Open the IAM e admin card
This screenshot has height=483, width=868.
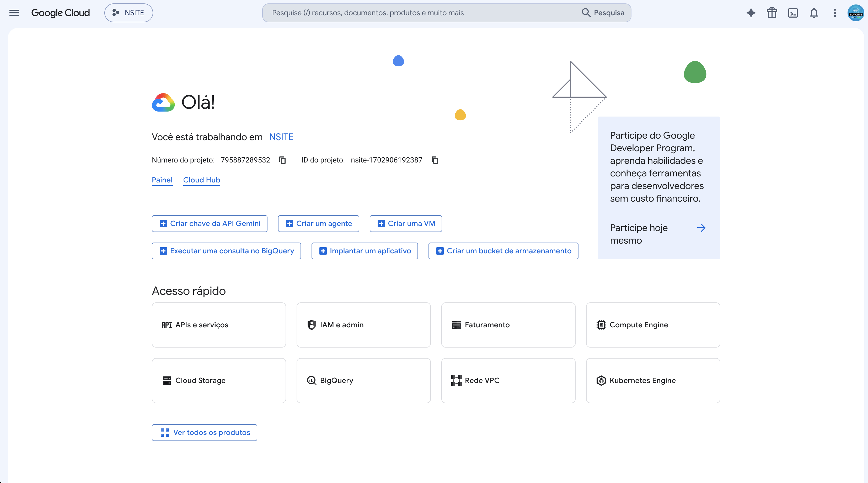pyautogui.click(x=363, y=325)
